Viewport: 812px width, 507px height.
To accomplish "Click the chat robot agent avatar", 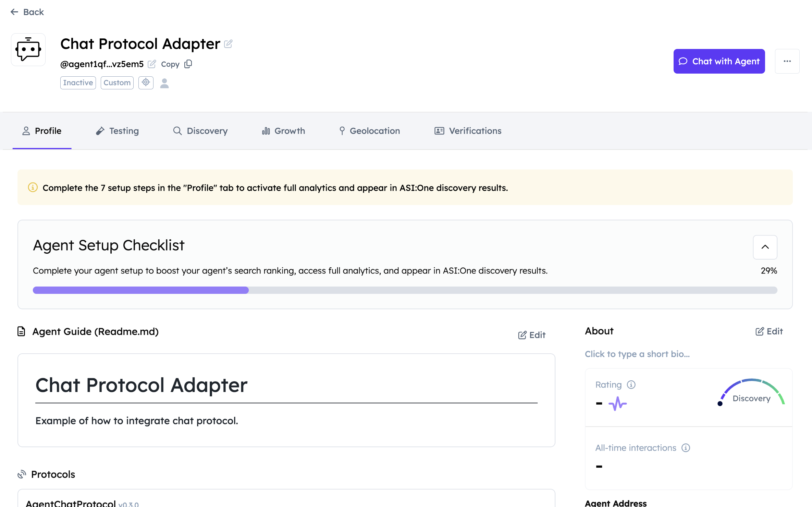I will [x=28, y=50].
